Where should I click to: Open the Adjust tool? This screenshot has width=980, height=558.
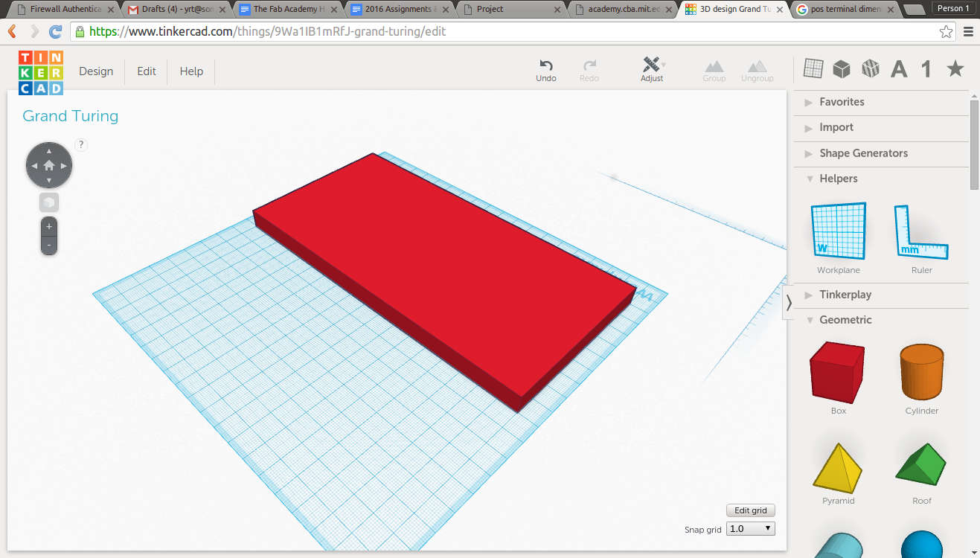(652, 69)
